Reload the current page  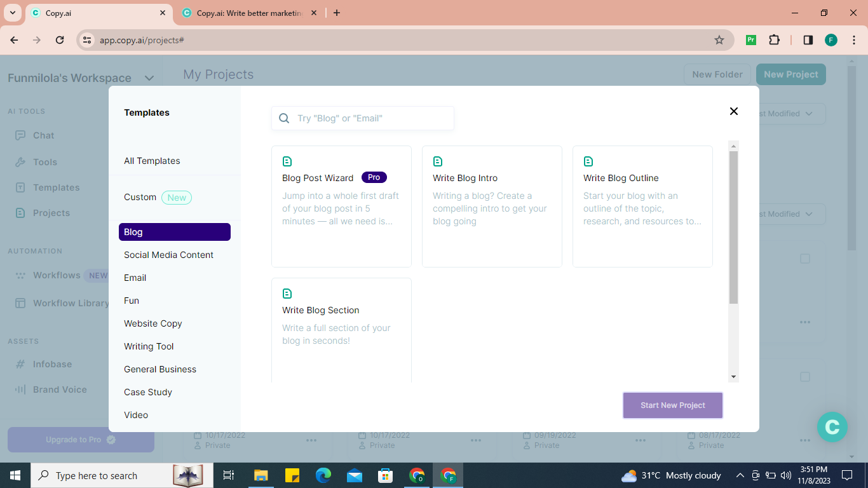[60, 40]
